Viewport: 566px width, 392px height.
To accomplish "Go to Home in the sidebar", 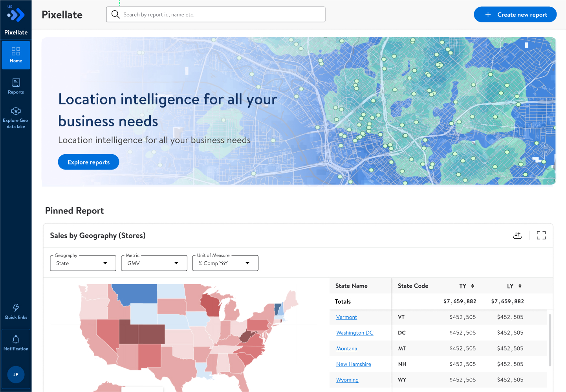I will click(16, 55).
